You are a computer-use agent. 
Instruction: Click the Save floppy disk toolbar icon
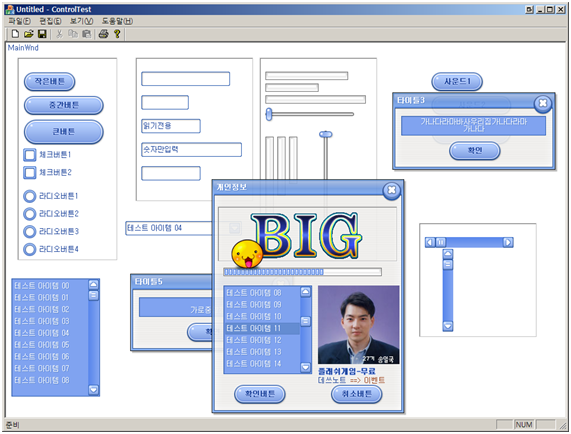tap(42, 34)
